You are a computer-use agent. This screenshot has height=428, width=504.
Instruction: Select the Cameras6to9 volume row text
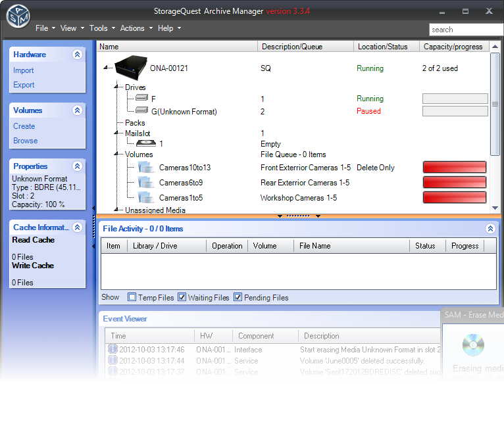pyautogui.click(x=181, y=183)
